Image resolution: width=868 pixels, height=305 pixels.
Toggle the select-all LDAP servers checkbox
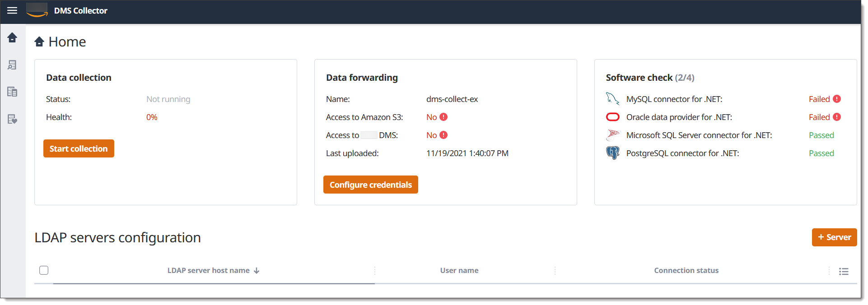[44, 270]
